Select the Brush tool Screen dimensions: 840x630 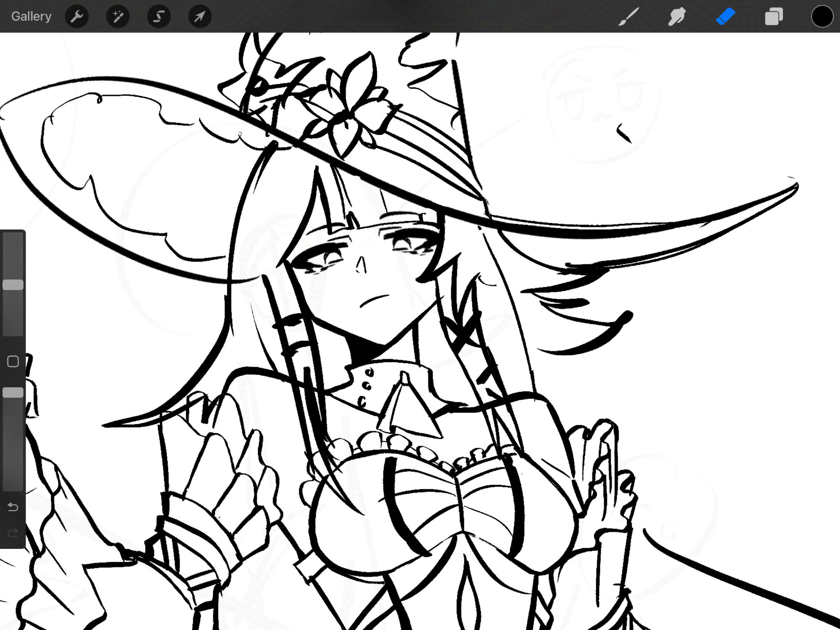coord(629,16)
